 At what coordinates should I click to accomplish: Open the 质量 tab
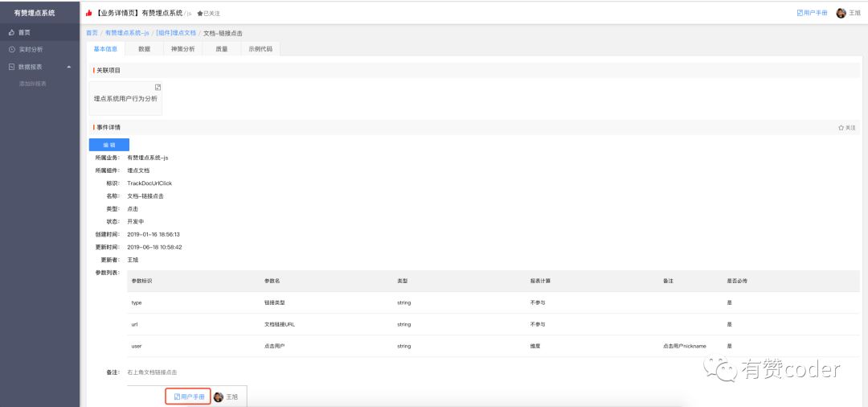[222, 49]
